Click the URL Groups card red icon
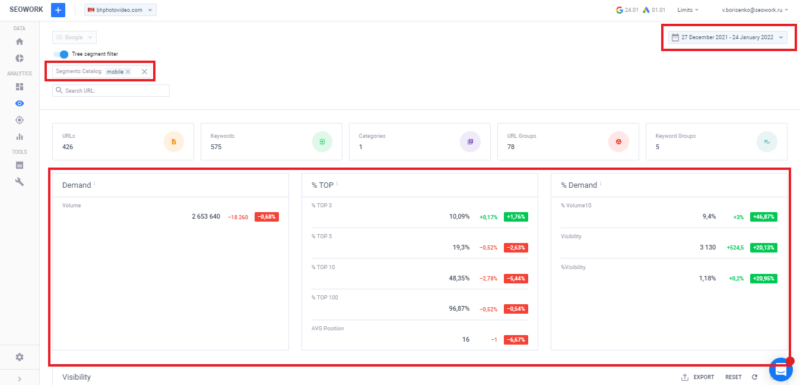 [618, 142]
